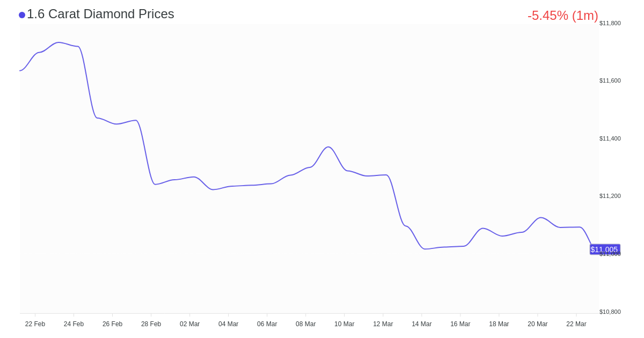
Task: Click the $11,400 price axis label
Action: pyautogui.click(x=610, y=138)
